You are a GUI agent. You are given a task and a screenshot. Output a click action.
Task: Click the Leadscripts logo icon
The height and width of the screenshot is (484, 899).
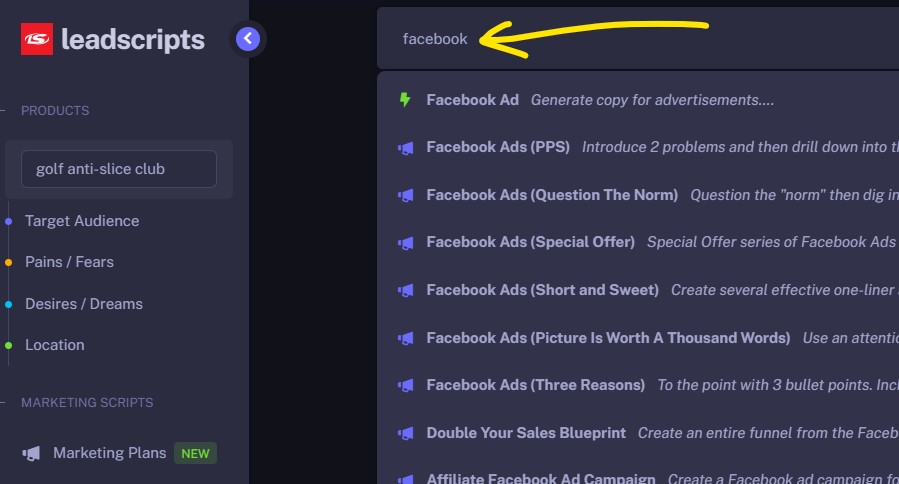point(36,40)
